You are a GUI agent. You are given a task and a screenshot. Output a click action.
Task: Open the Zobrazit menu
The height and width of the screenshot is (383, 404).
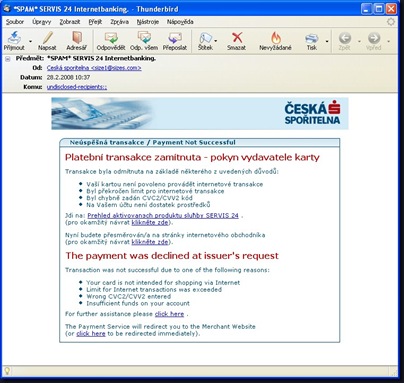70,22
